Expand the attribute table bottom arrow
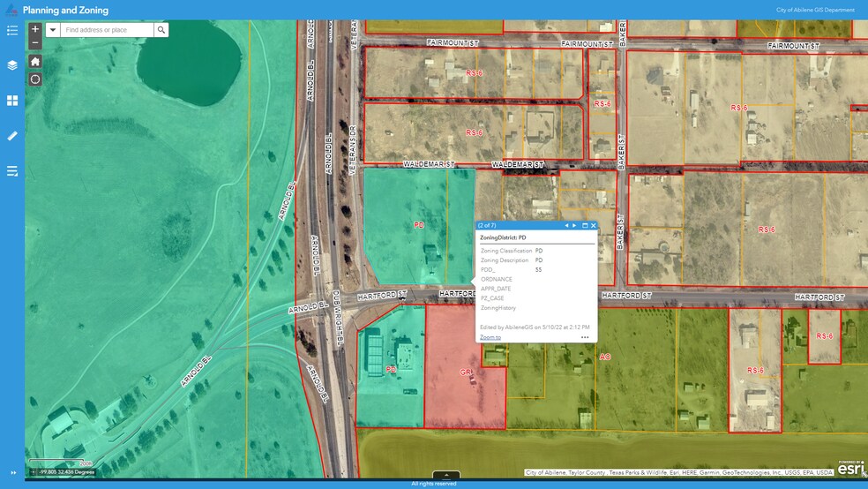This screenshot has width=868, height=489. 446,475
